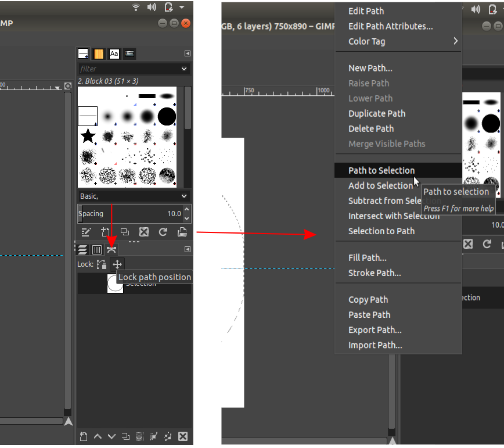Viewport: 504px width, 448px height.
Task: Click the Raise path up-arrow icon
Action: pos(98,436)
